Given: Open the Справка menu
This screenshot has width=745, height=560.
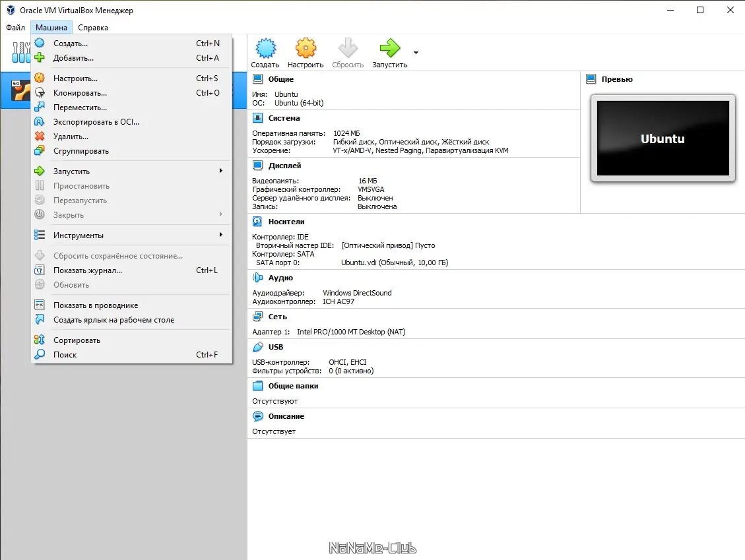Looking at the screenshot, I should coord(93,28).
